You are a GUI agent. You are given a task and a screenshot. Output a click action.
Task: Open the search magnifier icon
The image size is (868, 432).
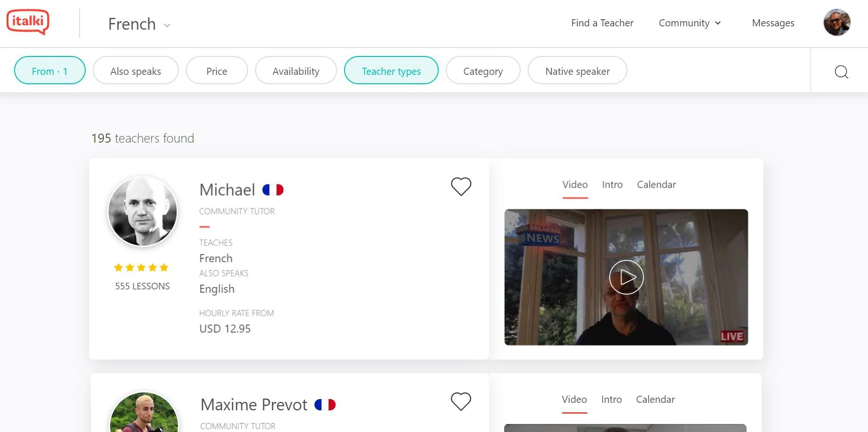click(841, 72)
